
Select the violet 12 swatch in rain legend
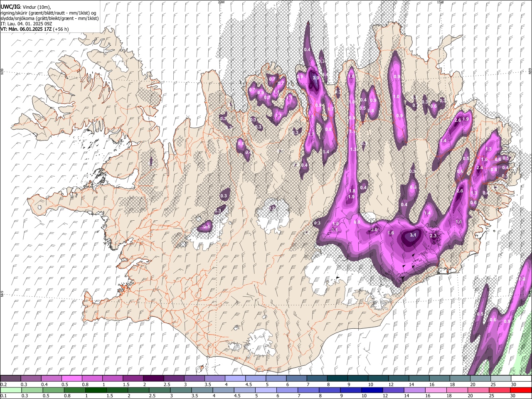[x=393, y=390]
